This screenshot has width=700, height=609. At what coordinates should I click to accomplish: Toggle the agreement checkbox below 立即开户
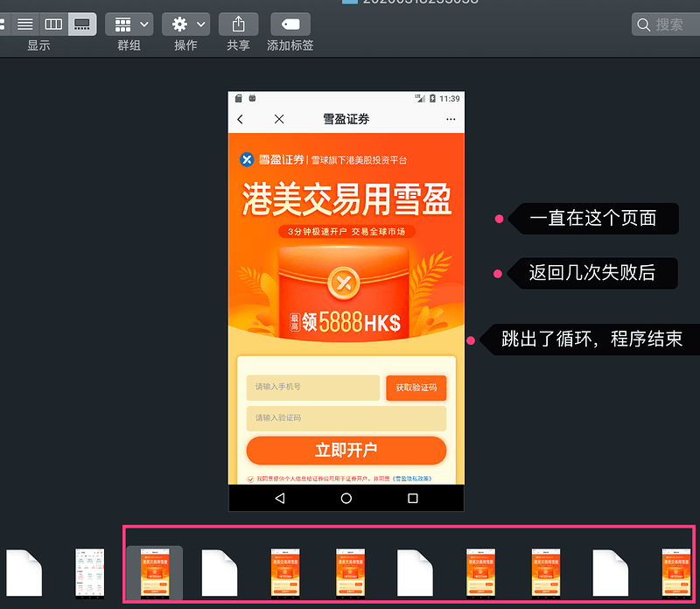(251, 479)
